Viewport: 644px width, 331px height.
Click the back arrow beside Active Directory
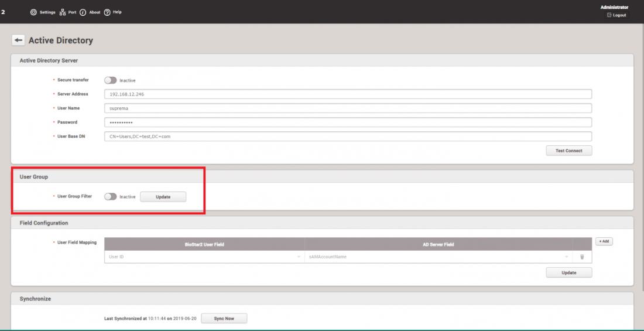pos(18,40)
